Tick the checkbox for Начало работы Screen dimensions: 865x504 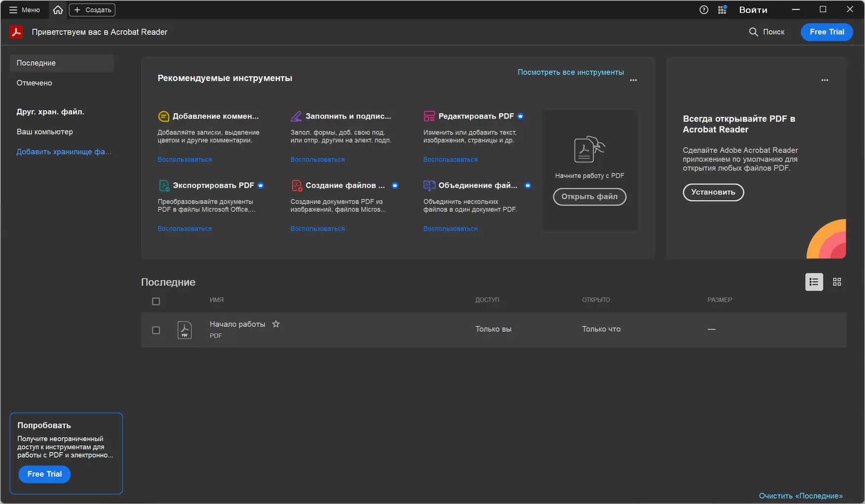tap(156, 330)
